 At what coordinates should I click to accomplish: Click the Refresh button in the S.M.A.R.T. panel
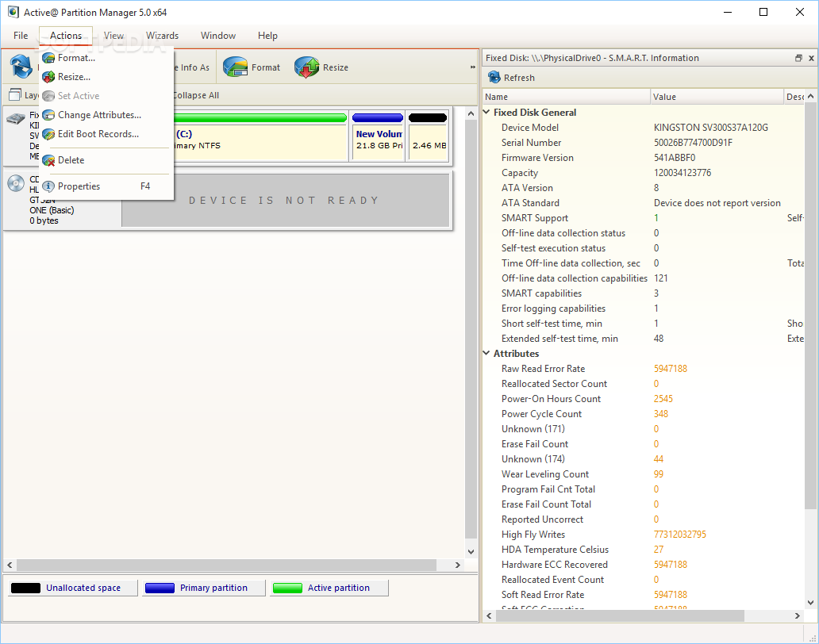click(x=511, y=77)
